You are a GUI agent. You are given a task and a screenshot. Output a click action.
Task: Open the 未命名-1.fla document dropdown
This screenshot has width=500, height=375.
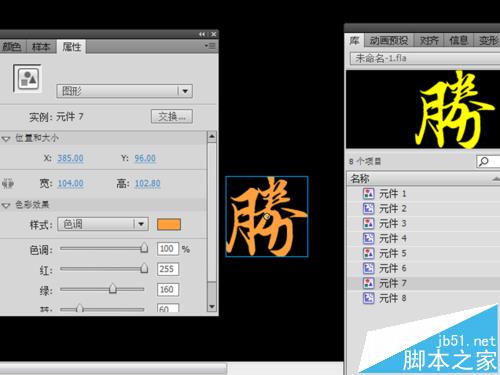[425, 58]
